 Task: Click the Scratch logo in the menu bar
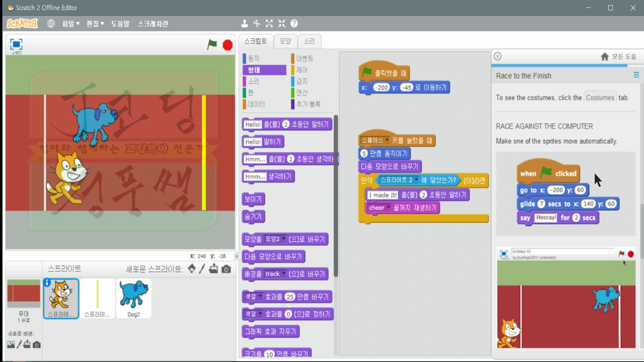22,24
